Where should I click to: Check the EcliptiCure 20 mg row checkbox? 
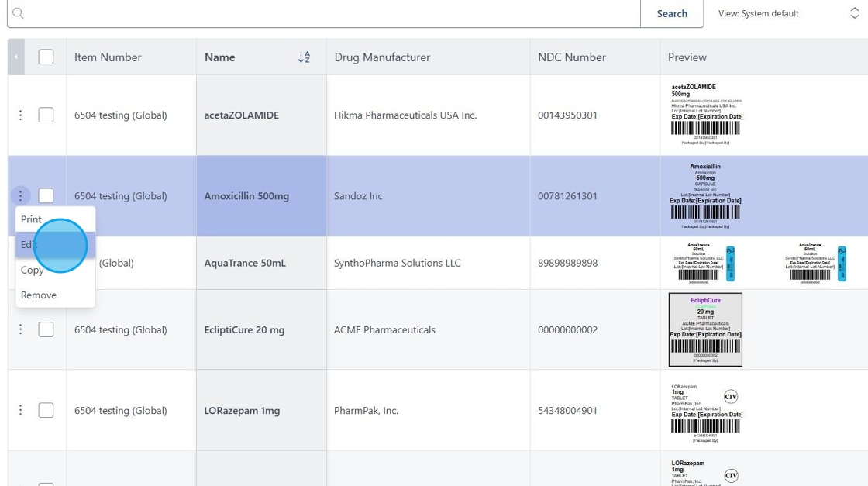pos(46,329)
